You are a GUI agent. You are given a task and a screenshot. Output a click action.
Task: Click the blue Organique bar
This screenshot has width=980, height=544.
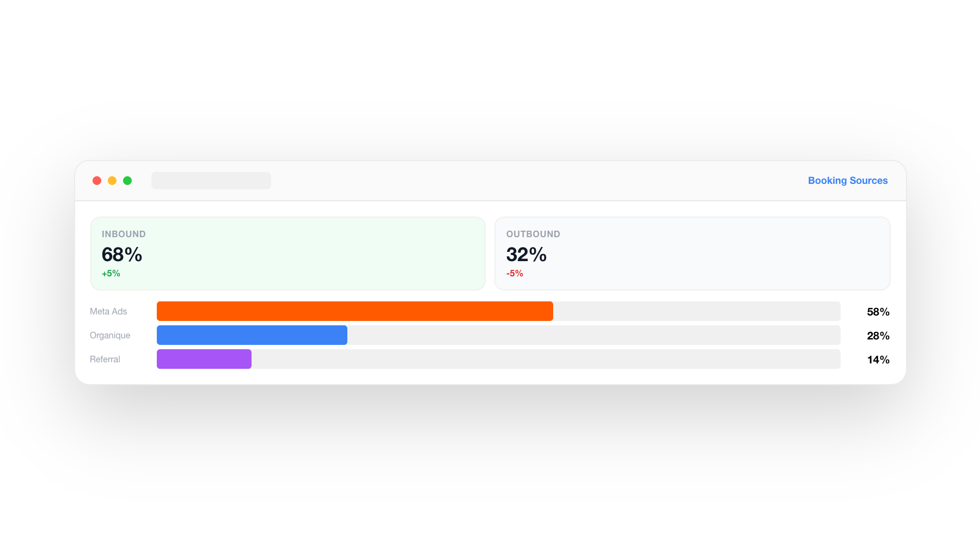pyautogui.click(x=252, y=335)
